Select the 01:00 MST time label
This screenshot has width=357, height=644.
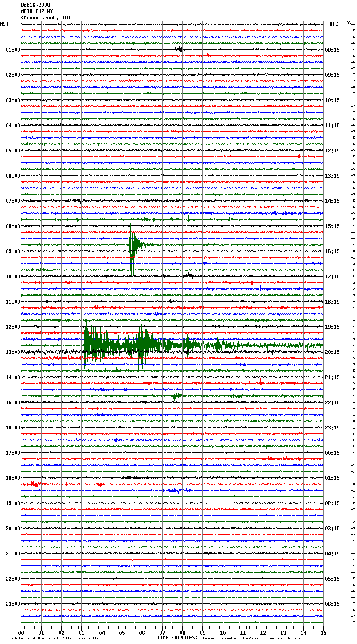click(x=13, y=50)
